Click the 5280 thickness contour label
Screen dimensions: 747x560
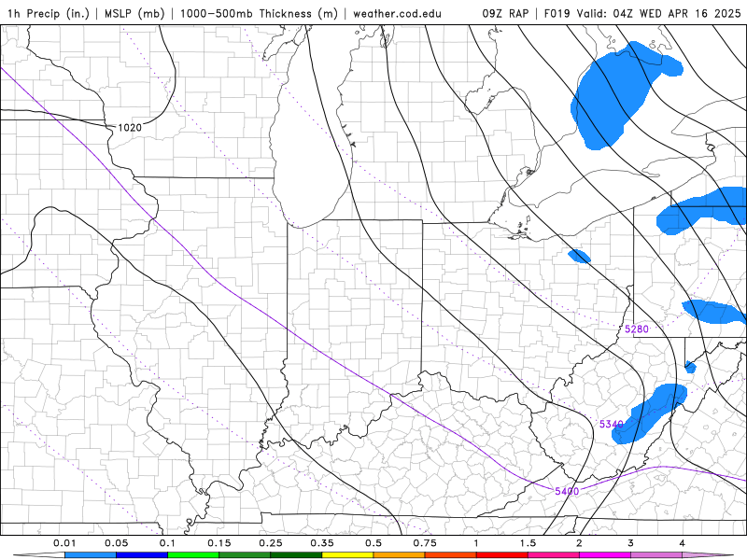637,329
